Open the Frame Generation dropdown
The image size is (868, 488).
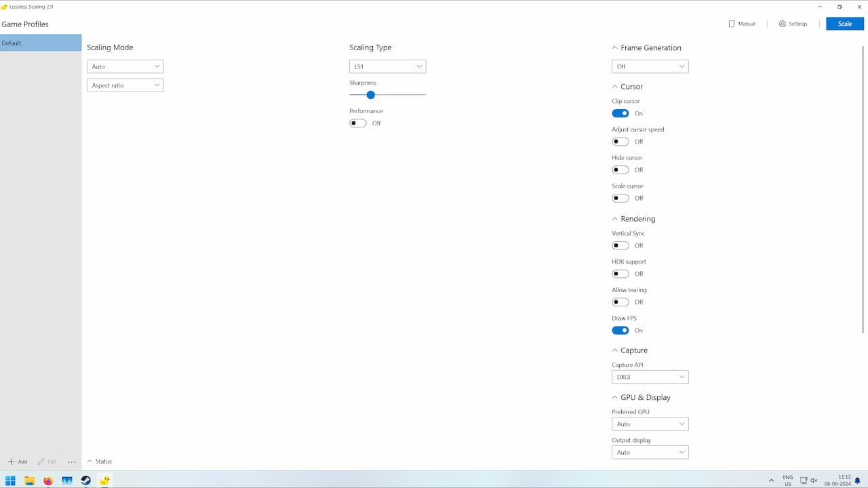pyautogui.click(x=650, y=66)
